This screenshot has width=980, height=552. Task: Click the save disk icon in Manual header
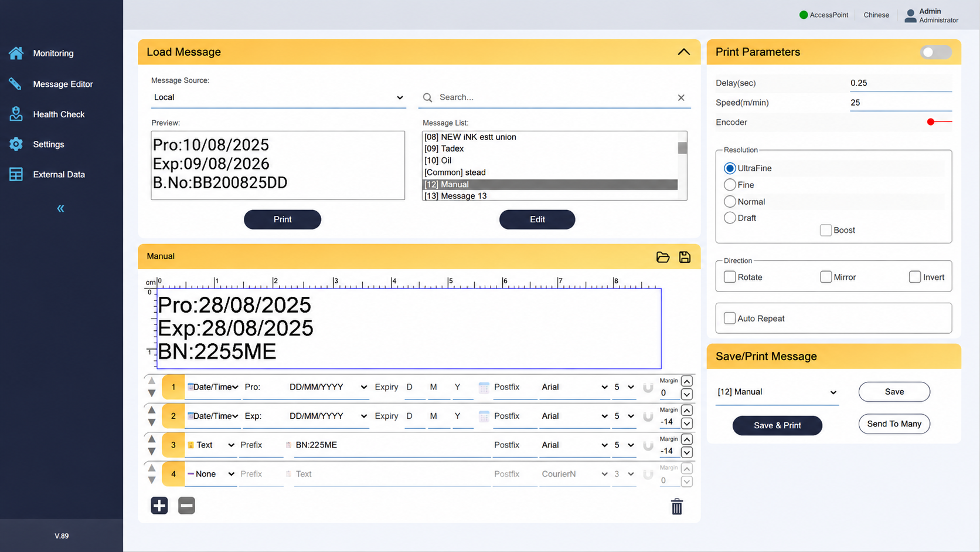point(685,257)
